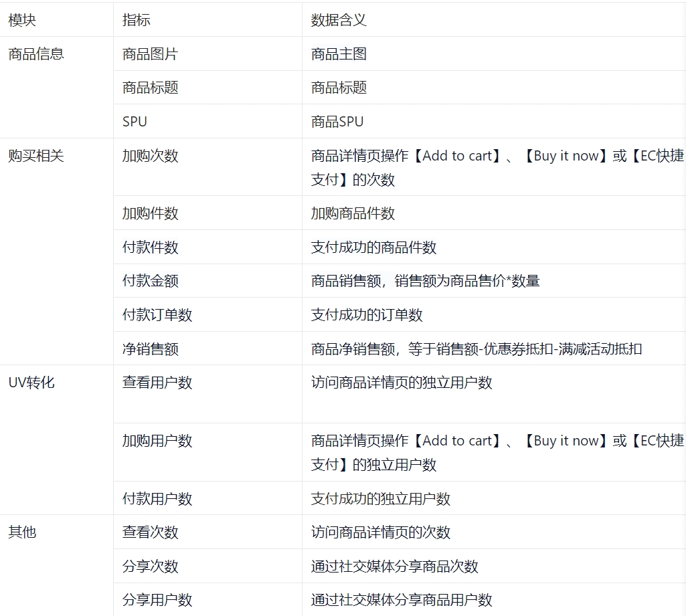Select the 购买相关 module cell
Screen dimensions: 686x616
point(36,156)
